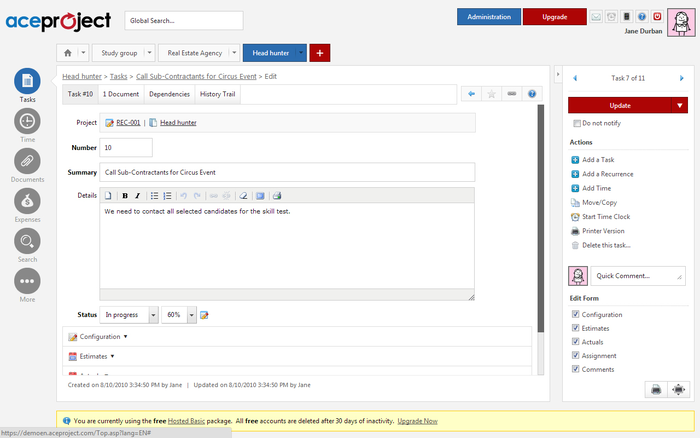700x438 pixels.
Task: Click the favorite star icon
Action: pyautogui.click(x=491, y=94)
